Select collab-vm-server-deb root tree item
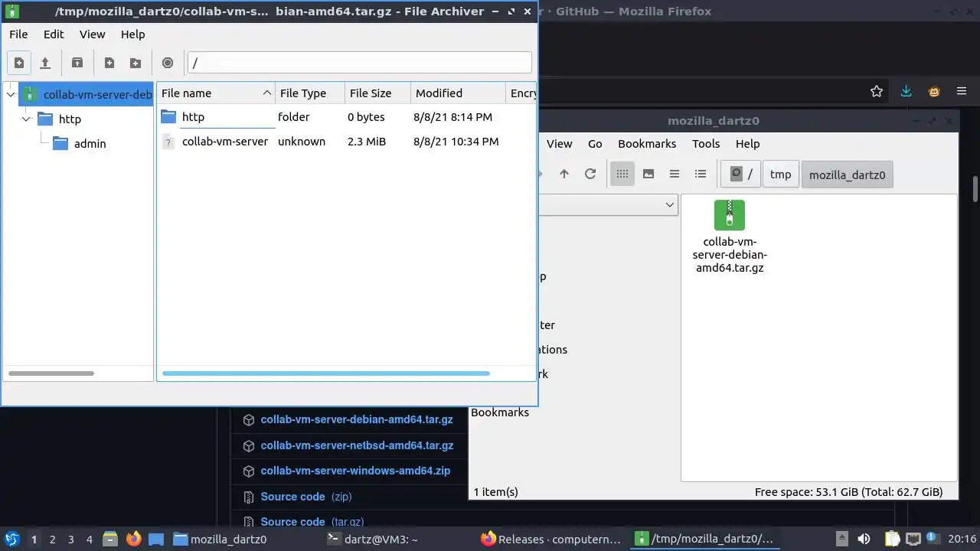This screenshot has width=980, height=551. pyautogui.click(x=87, y=95)
